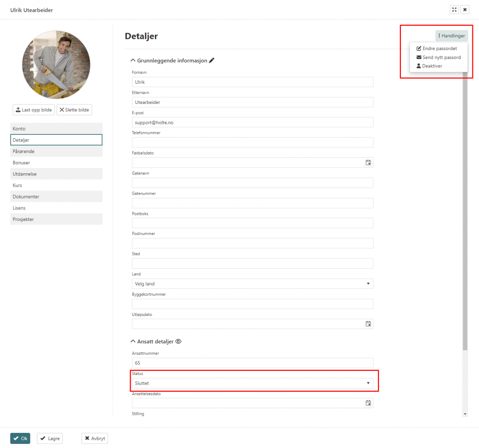Click the fullscreen expand icon
This screenshot has width=479, height=448.
tap(454, 10)
